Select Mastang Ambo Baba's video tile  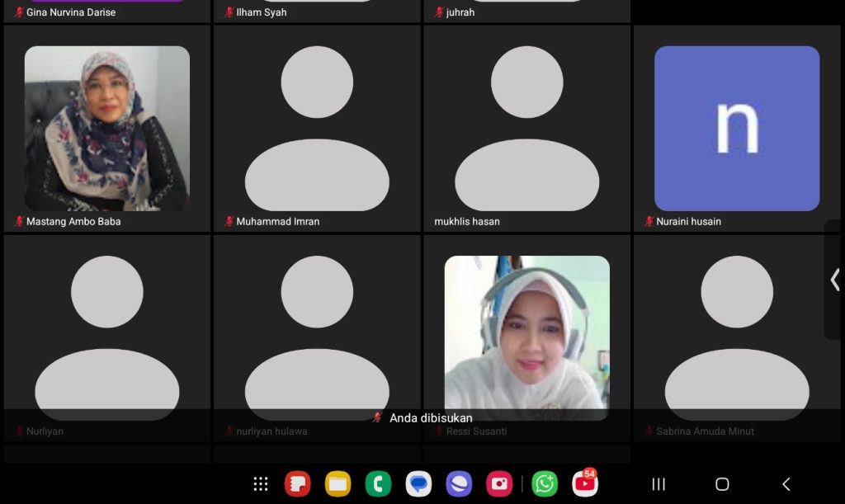point(107,128)
